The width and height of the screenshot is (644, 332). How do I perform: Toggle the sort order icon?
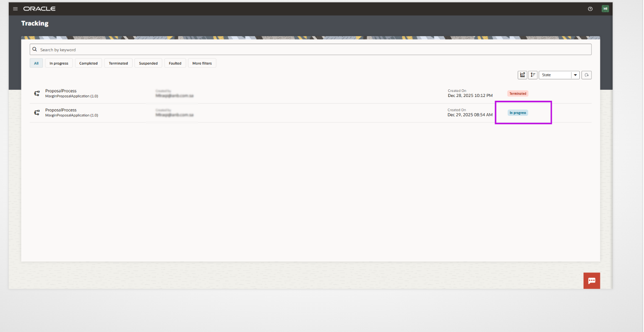point(533,75)
